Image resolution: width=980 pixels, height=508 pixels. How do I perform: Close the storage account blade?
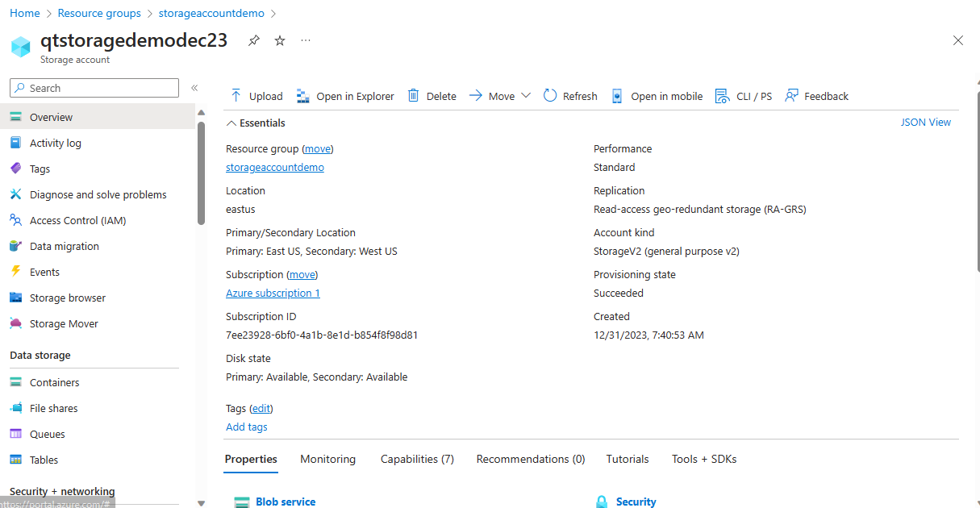point(958,40)
